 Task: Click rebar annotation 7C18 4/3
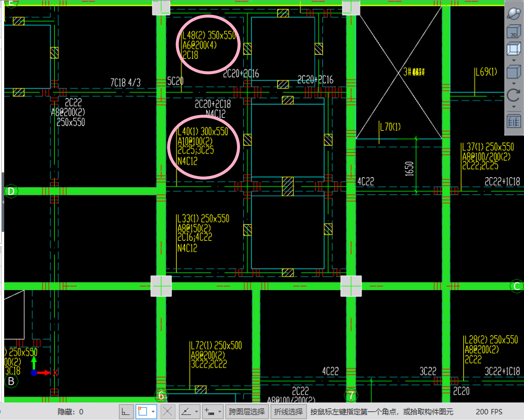click(x=125, y=83)
